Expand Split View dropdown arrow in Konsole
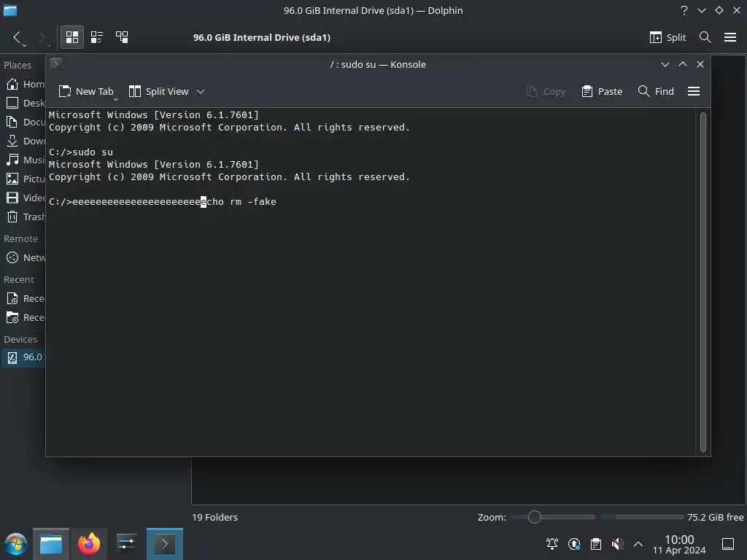Screen dimensions: 747x560 click(201, 91)
